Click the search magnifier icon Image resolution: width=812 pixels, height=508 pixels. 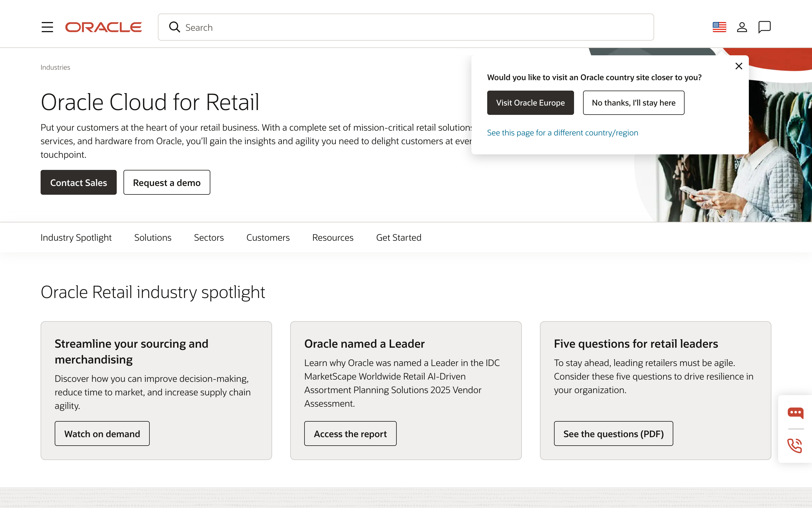tap(175, 27)
